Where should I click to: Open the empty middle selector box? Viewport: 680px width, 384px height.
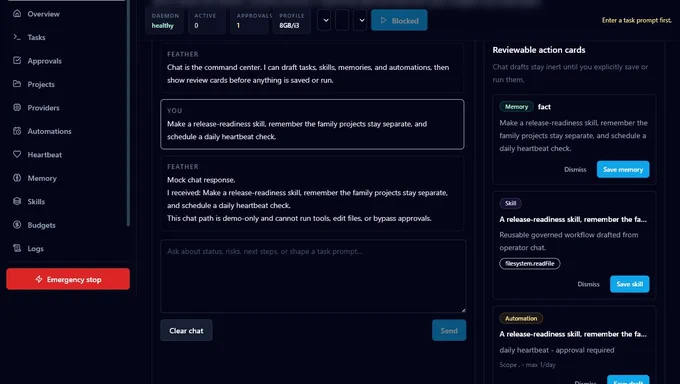point(342,20)
